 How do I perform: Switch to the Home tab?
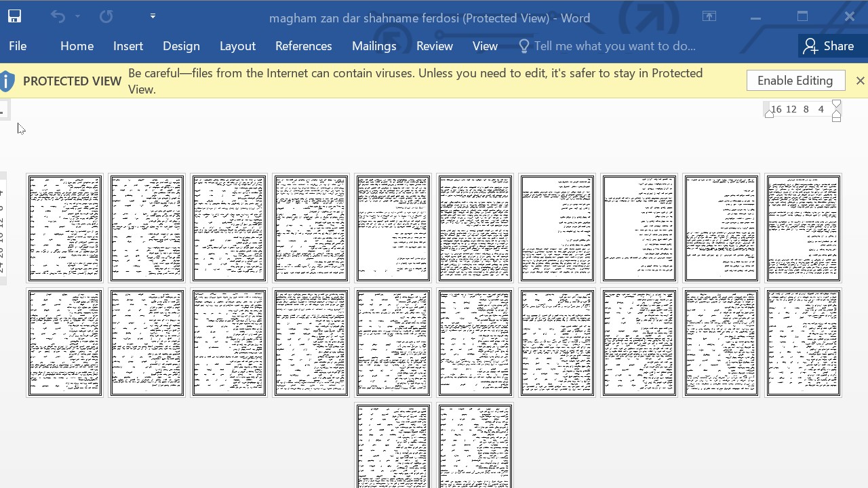(x=77, y=46)
